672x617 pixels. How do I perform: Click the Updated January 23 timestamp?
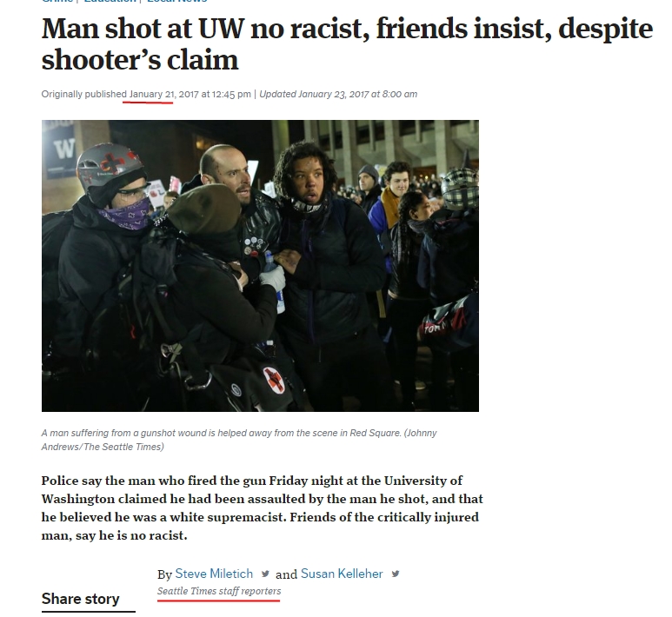[338, 94]
